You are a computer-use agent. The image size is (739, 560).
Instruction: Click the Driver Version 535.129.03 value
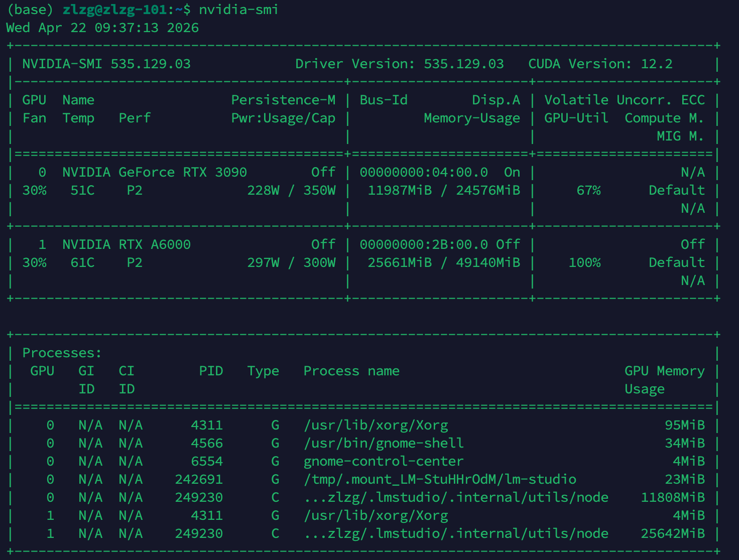[463, 64]
